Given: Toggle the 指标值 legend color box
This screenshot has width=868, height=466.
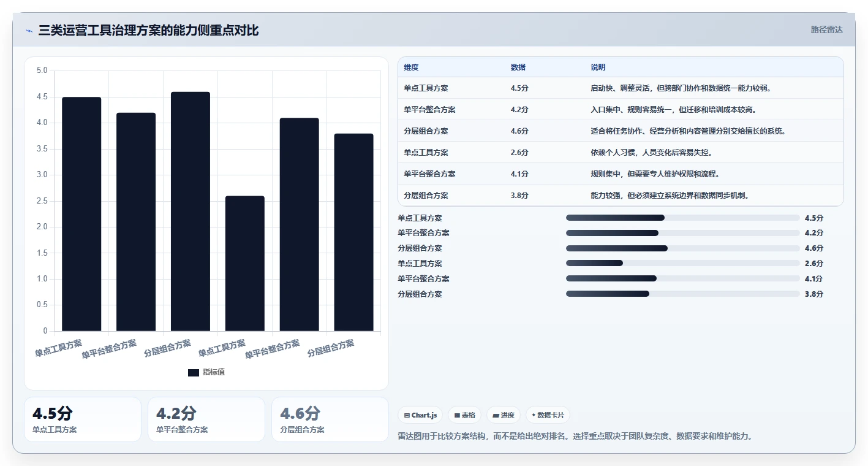Looking at the screenshot, I should click(x=194, y=372).
